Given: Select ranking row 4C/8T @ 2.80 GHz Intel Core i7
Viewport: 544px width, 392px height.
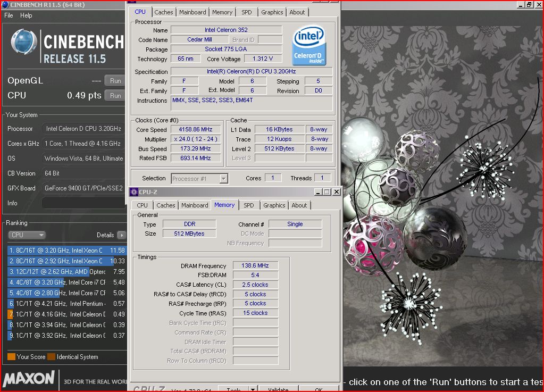Looking at the screenshot, I should (x=66, y=293).
